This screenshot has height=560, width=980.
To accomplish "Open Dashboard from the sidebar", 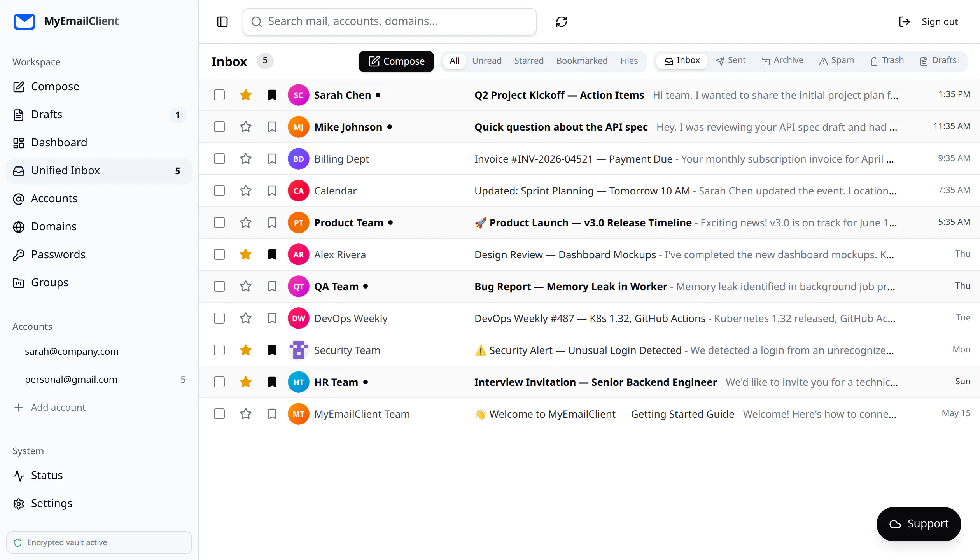I will (x=99, y=142).
